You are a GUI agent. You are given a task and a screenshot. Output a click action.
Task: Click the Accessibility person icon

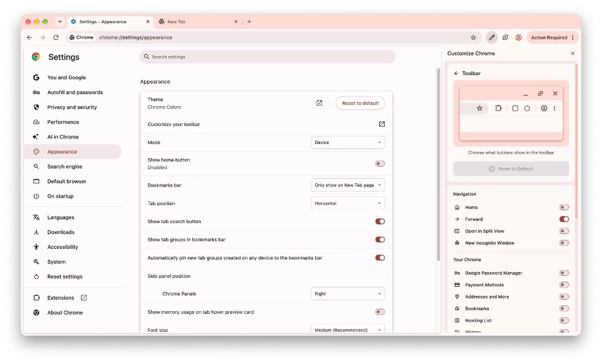(x=36, y=247)
